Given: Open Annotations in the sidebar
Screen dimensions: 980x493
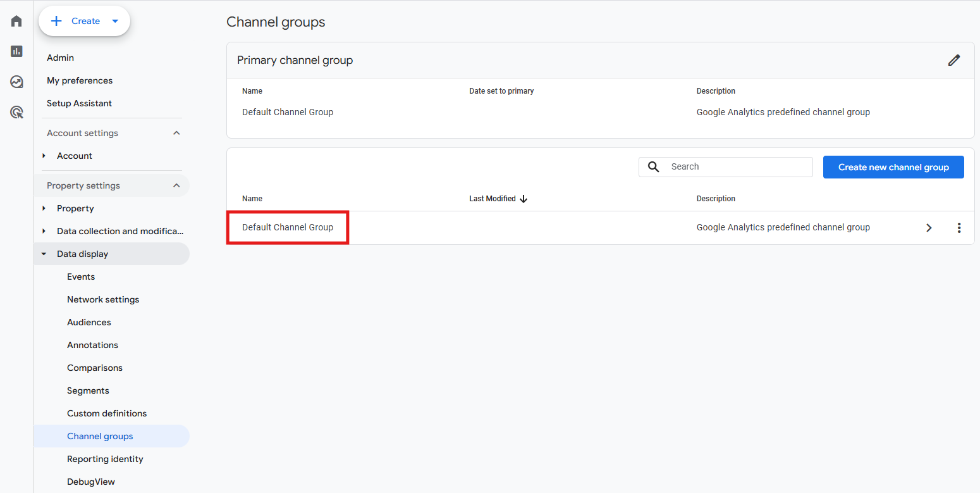Looking at the screenshot, I should [x=92, y=345].
